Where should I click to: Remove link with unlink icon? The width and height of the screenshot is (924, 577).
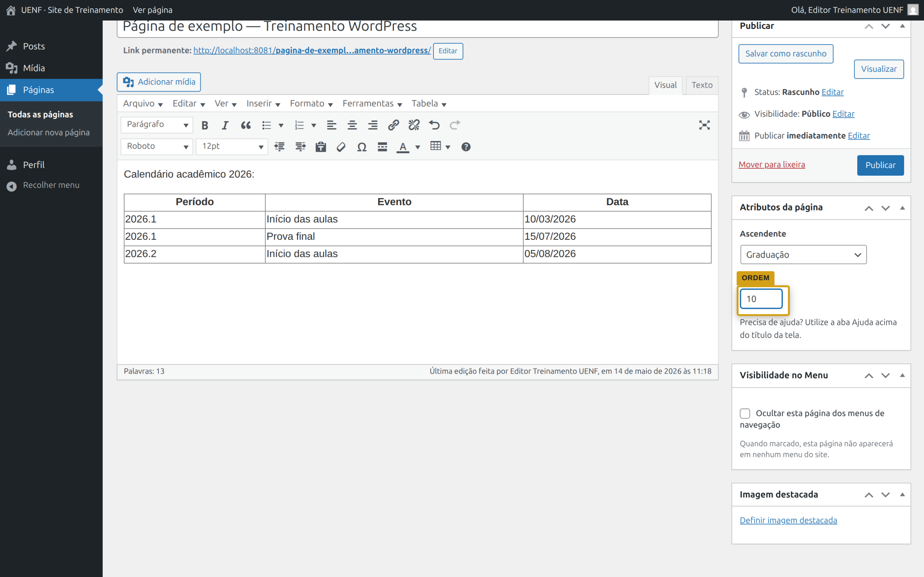[414, 125]
